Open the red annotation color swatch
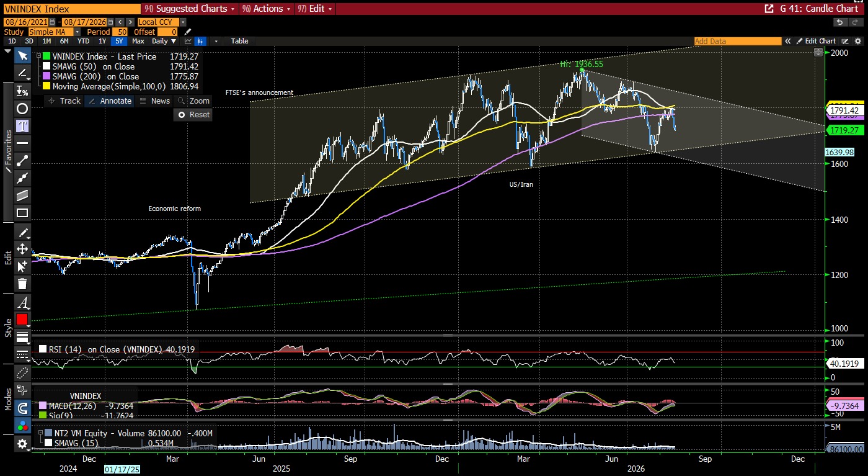868x476 pixels. (x=22, y=320)
